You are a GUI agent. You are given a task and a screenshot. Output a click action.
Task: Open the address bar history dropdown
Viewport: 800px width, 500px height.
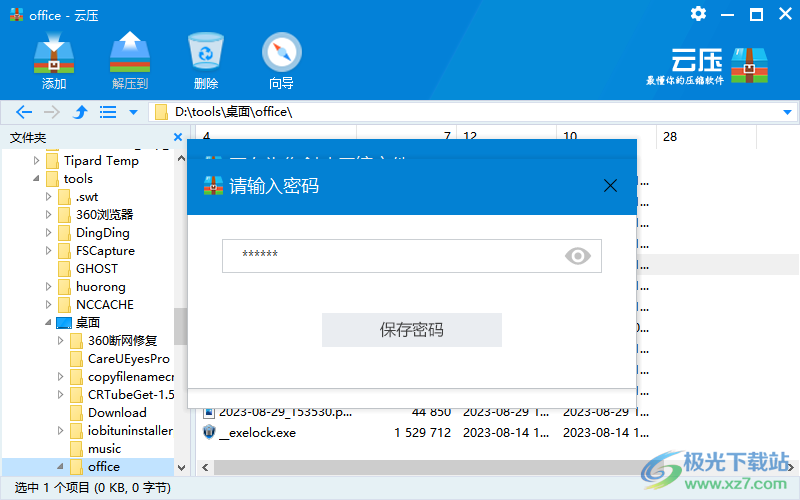(787, 112)
